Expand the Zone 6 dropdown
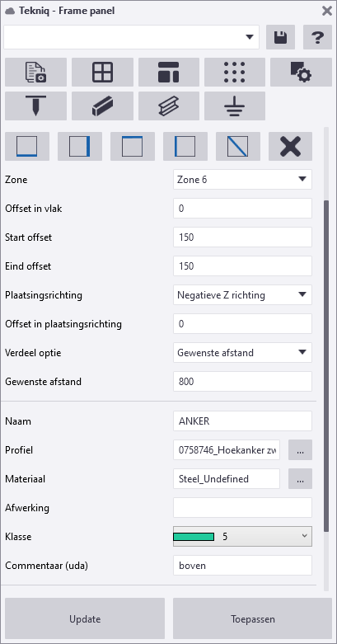Viewport: 337px width, 644px height. [242, 180]
